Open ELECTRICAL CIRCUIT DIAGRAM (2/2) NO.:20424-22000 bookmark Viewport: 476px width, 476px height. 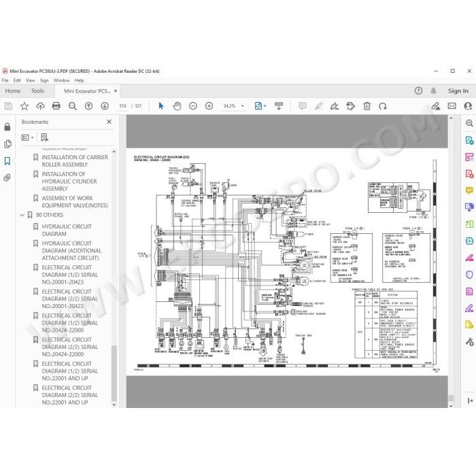click(x=70, y=347)
